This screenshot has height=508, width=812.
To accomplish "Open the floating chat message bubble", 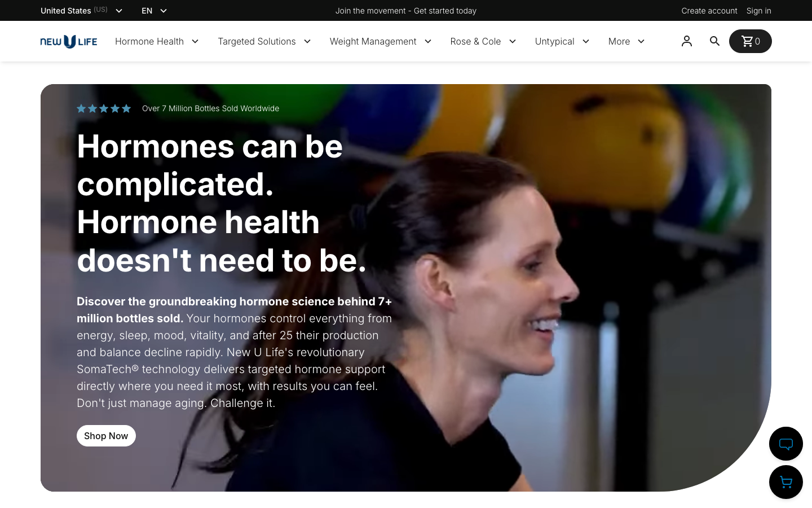I will 786,444.
